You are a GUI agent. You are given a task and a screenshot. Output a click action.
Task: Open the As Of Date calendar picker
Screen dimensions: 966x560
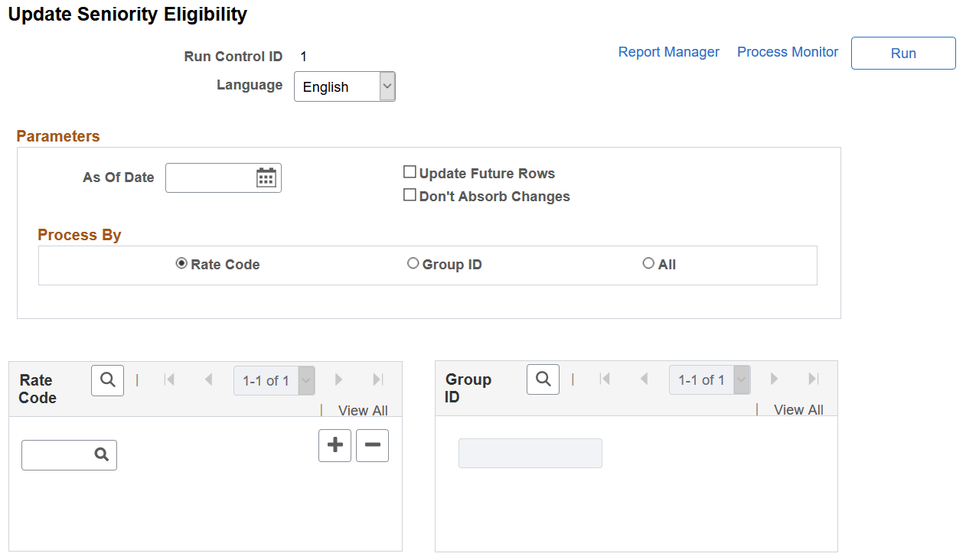pos(266,177)
